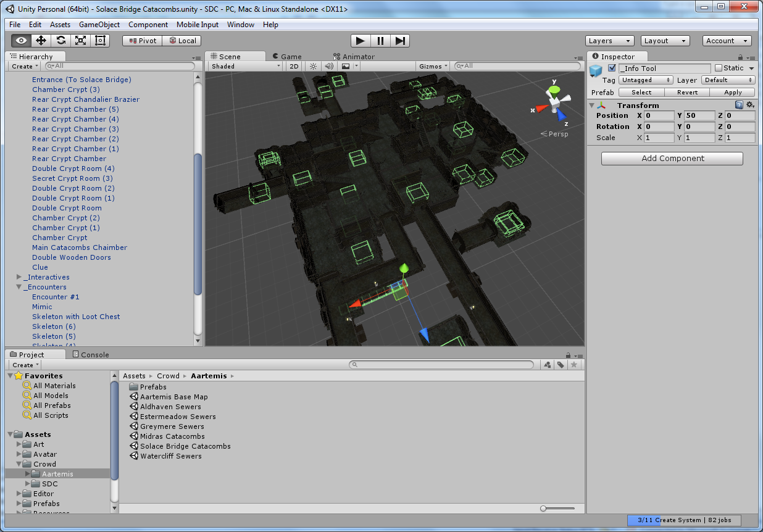Open the Shaded draw mode dropdown
Image resolution: width=763 pixels, height=532 pixels.
coord(245,66)
